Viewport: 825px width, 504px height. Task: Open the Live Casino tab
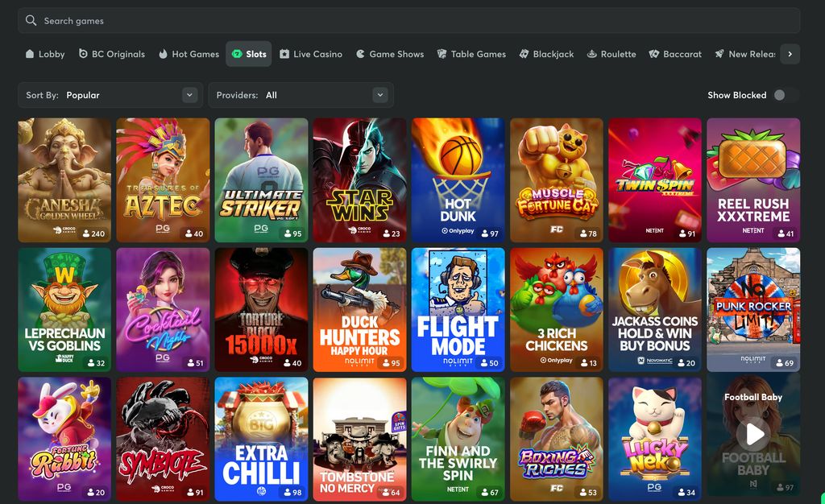(x=311, y=54)
